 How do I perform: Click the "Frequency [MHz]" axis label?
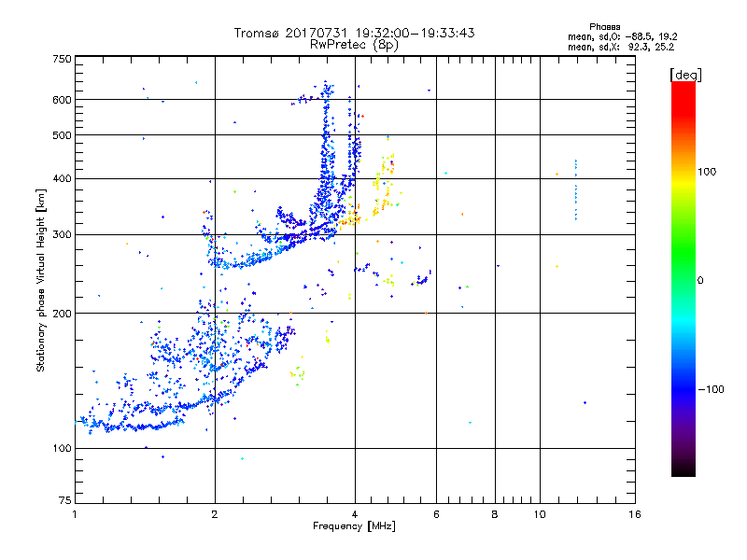coord(354,526)
